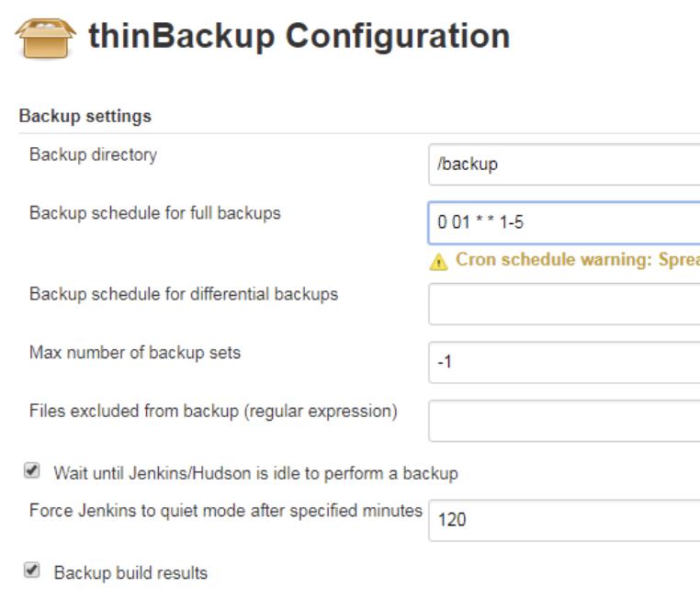
Task: Click the yellow cron warning triangle icon
Action: 439,260
